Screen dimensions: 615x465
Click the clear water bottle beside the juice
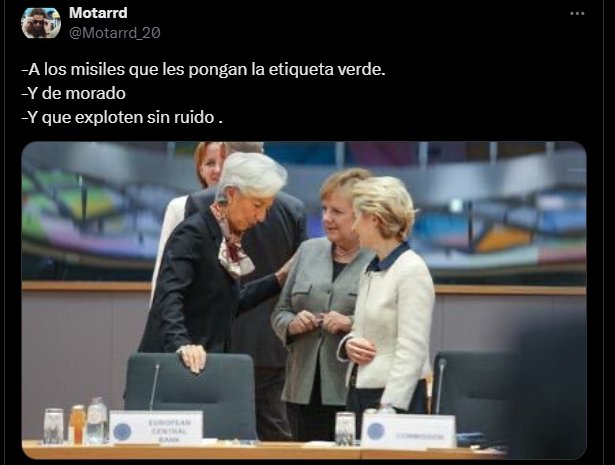click(96, 420)
